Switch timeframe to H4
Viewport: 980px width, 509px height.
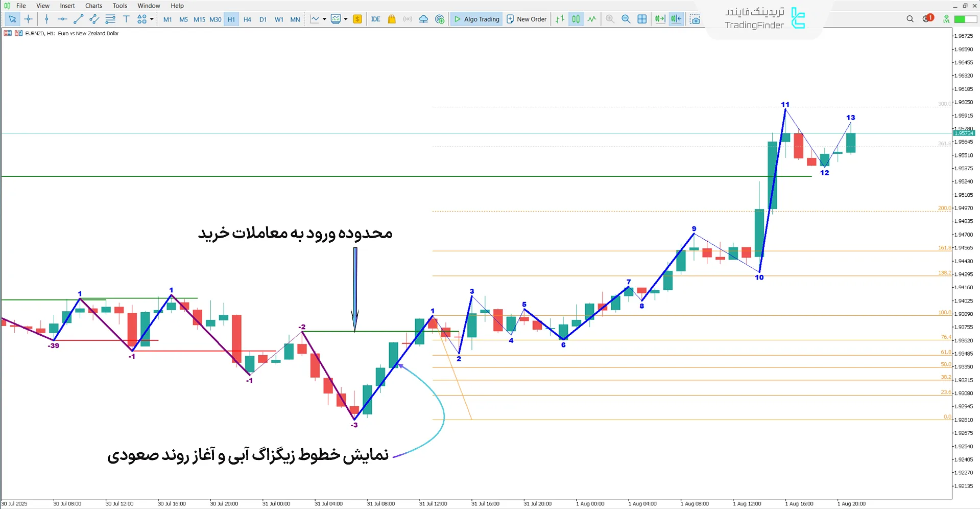click(x=247, y=19)
